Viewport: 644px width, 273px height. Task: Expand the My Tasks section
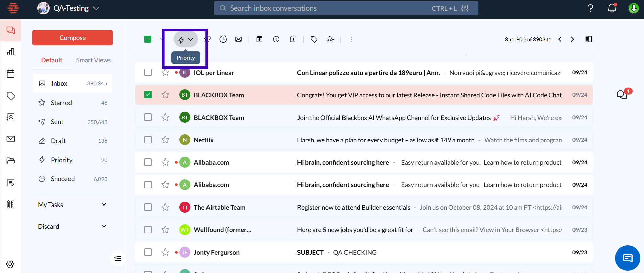click(x=104, y=204)
